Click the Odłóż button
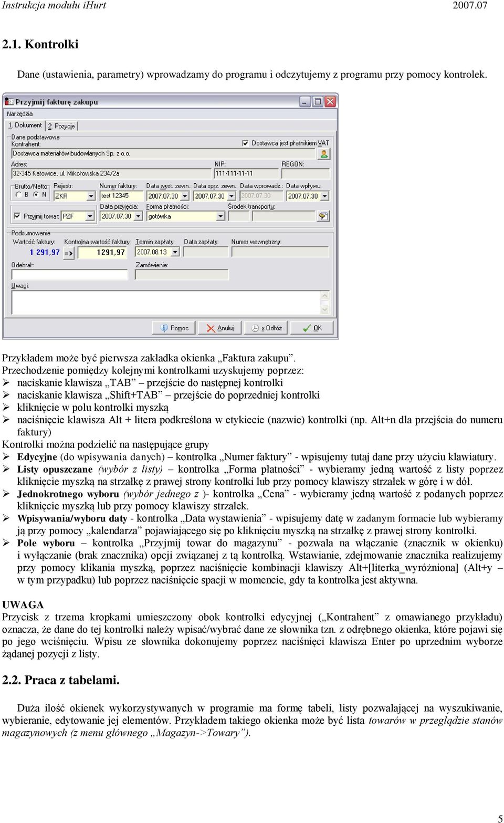The width and height of the screenshot is (504, 823). (x=266, y=328)
